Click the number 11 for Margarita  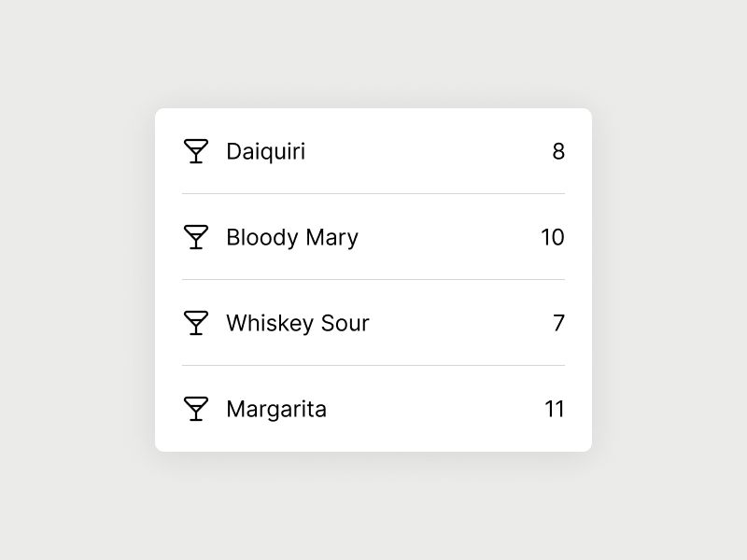(555, 409)
